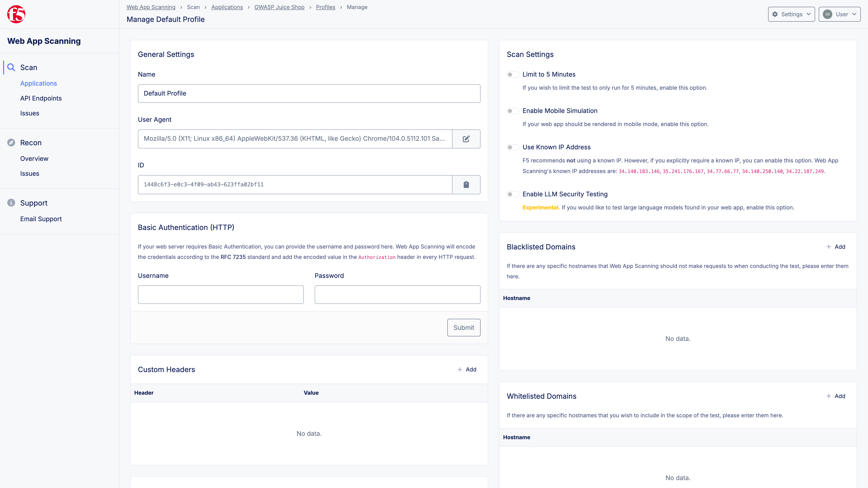Turn on Use Known IP Address
The width and height of the screenshot is (868, 488).
tap(512, 147)
